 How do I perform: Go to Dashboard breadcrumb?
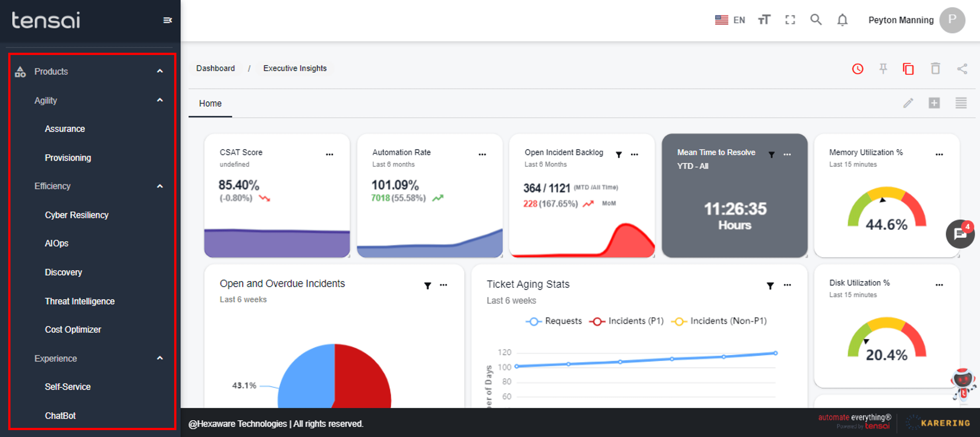tap(215, 69)
